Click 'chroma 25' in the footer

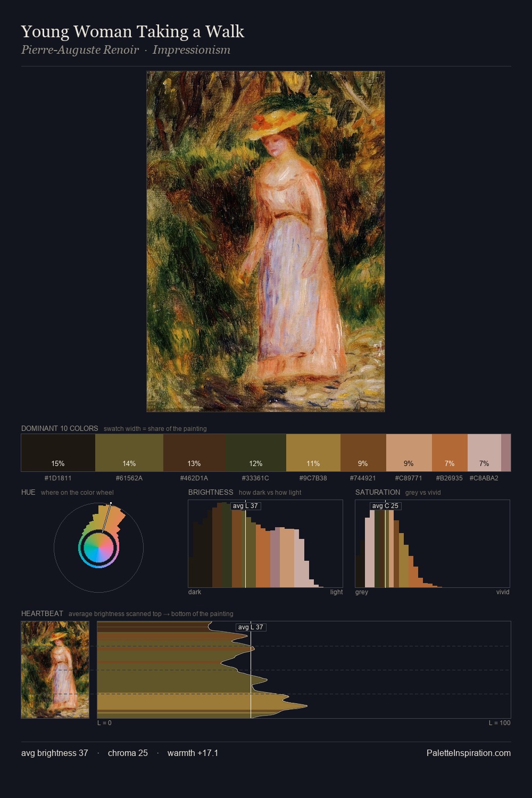(x=128, y=753)
